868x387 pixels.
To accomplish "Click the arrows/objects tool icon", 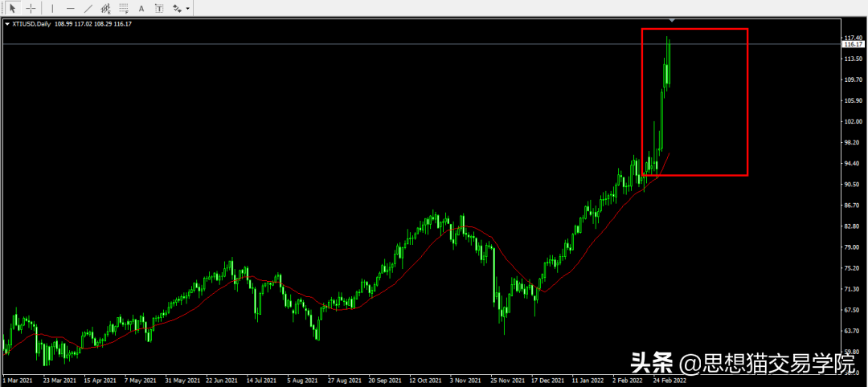I will [177, 8].
